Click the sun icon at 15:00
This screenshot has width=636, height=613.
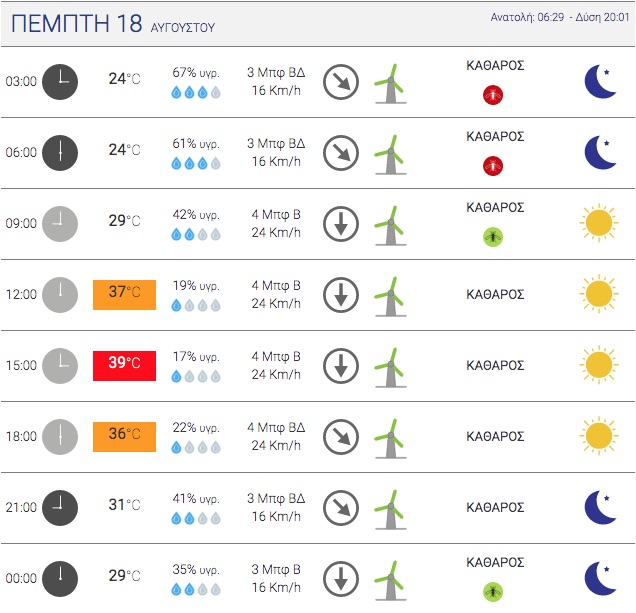tap(599, 364)
